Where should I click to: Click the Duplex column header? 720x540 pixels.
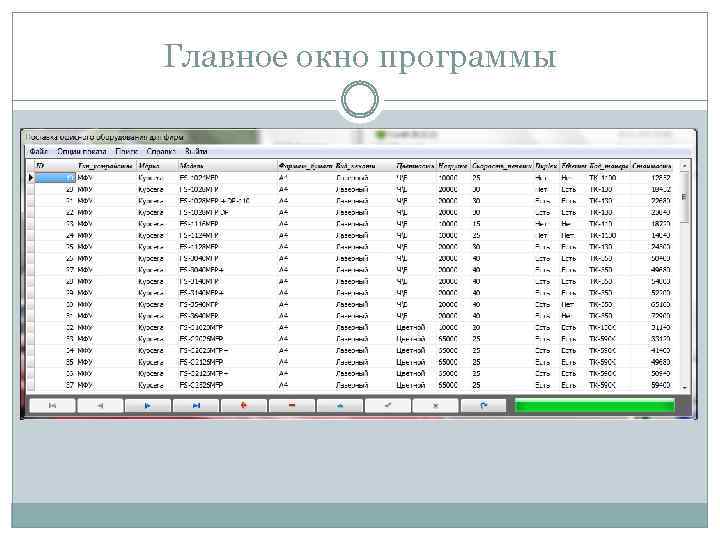[546, 165]
